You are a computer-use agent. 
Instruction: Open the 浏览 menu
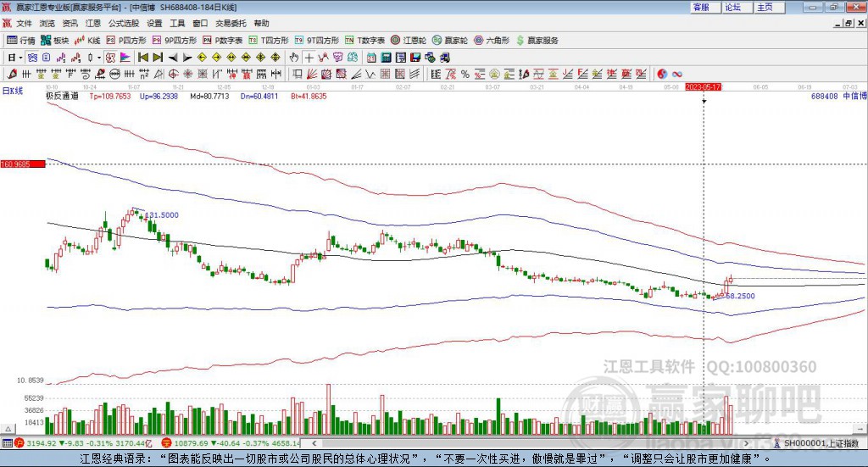47,23
